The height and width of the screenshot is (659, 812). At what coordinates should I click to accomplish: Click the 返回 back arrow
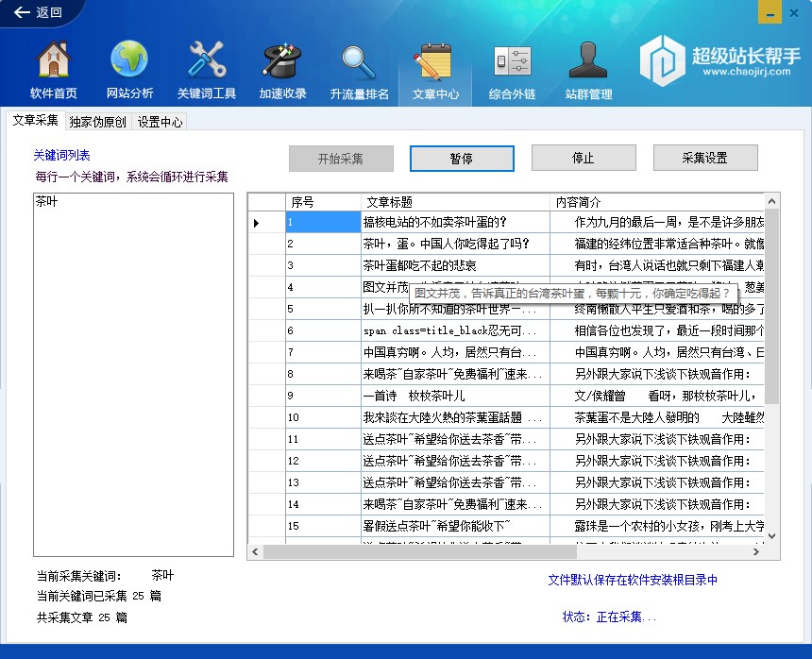coord(38,13)
